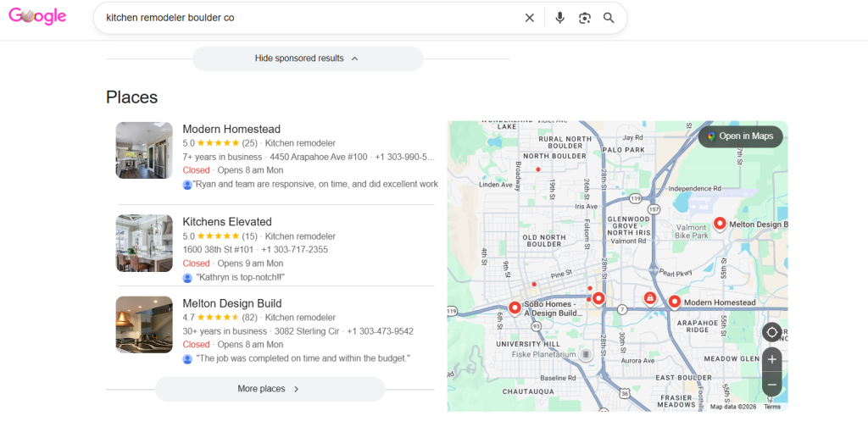
Task: Click reviewer avatar under Melton Design Build
Action: tap(187, 359)
